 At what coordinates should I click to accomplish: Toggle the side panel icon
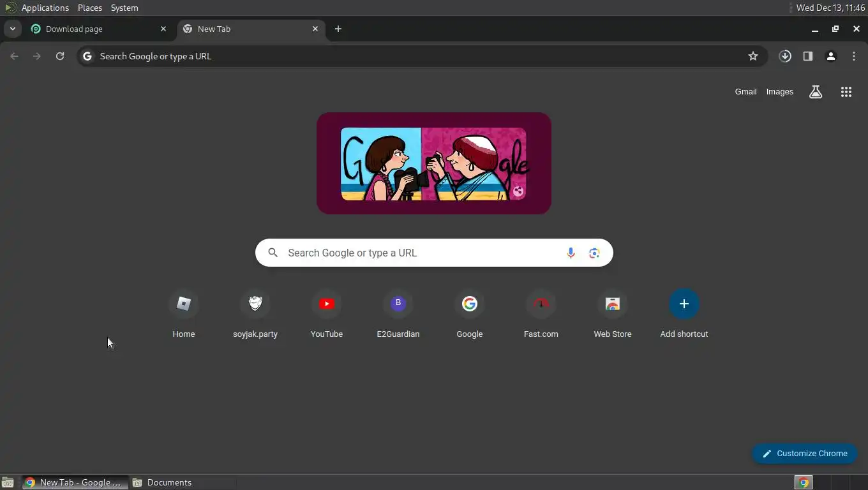(x=808, y=56)
